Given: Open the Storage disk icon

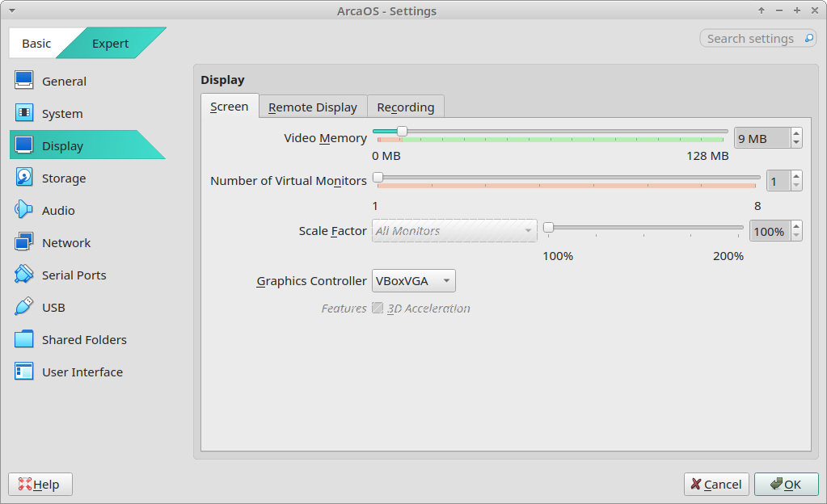Looking at the screenshot, I should coord(24,178).
